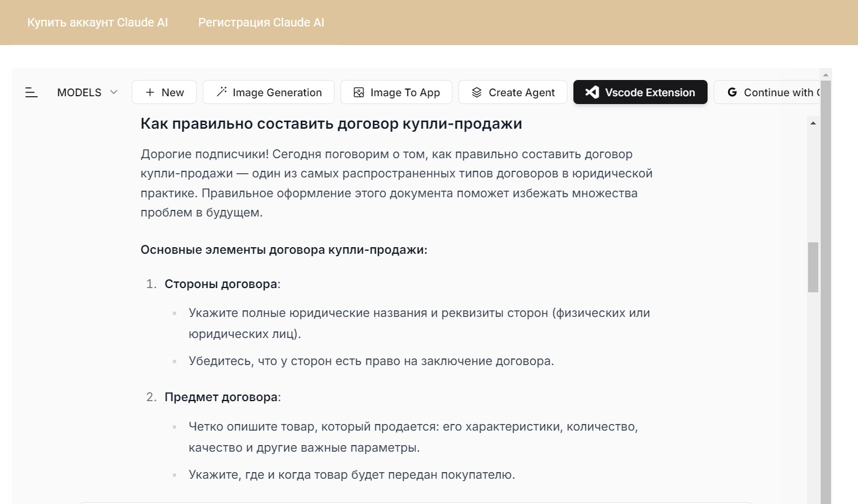Click the plus icon on New button

pyautogui.click(x=150, y=93)
